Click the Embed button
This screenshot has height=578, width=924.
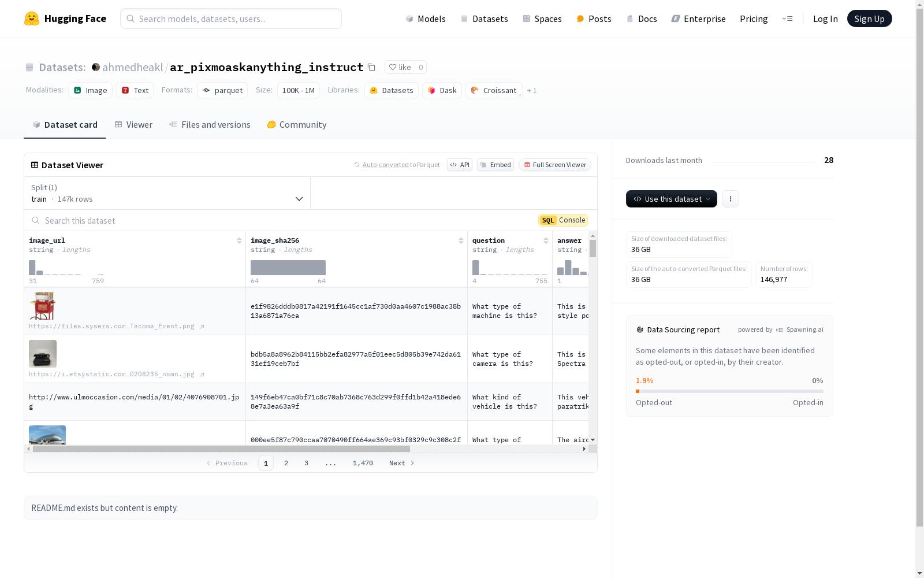pyautogui.click(x=495, y=165)
